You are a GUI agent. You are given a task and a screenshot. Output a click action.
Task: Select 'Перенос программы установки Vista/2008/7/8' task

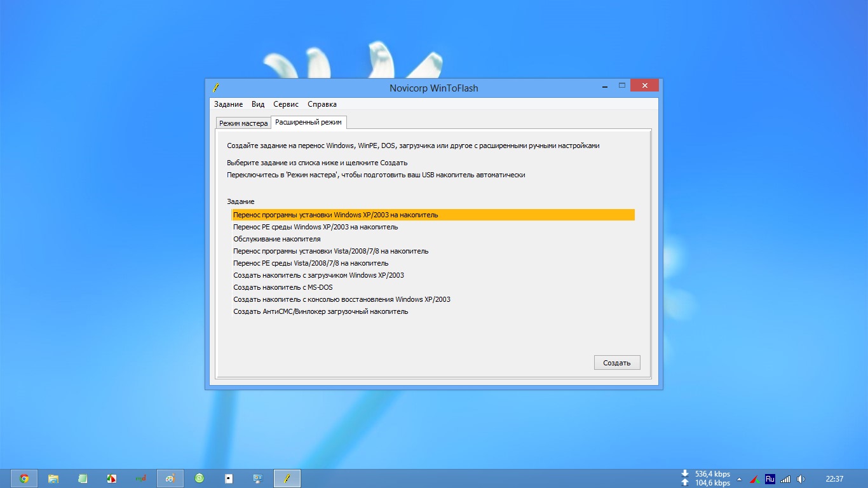pyautogui.click(x=433, y=251)
